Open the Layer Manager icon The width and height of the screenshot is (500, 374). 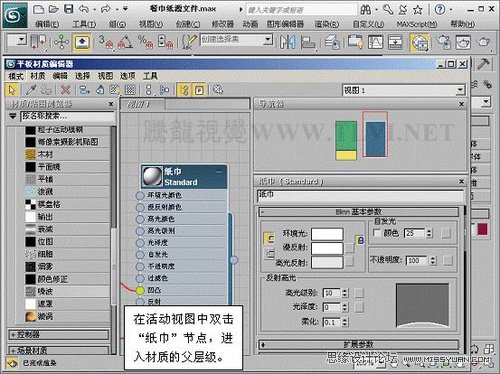pyautogui.click(x=332, y=42)
